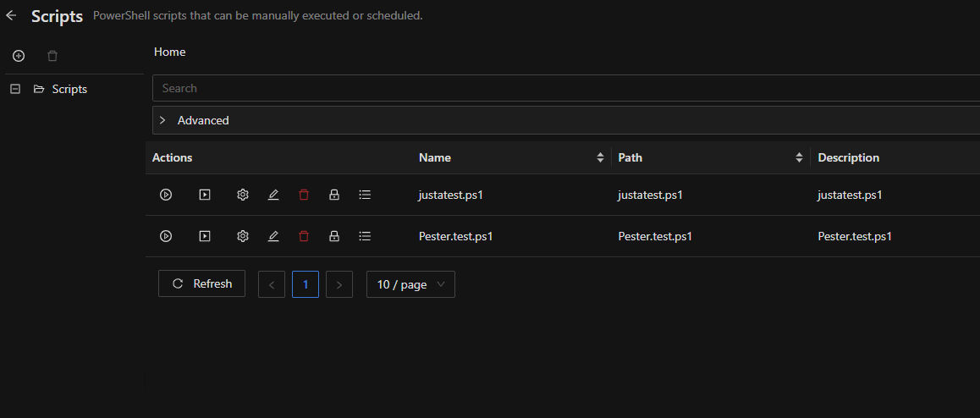The image size is (980, 418).
Task: Open the list icon for Pester.test.ps1
Action: 366,236
